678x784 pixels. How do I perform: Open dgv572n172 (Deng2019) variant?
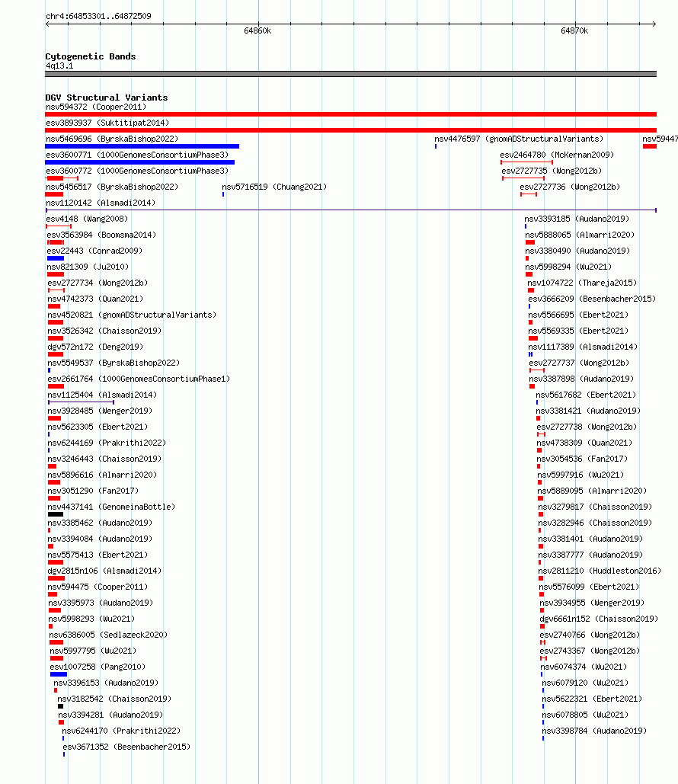pyautogui.click(x=95, y=347)
